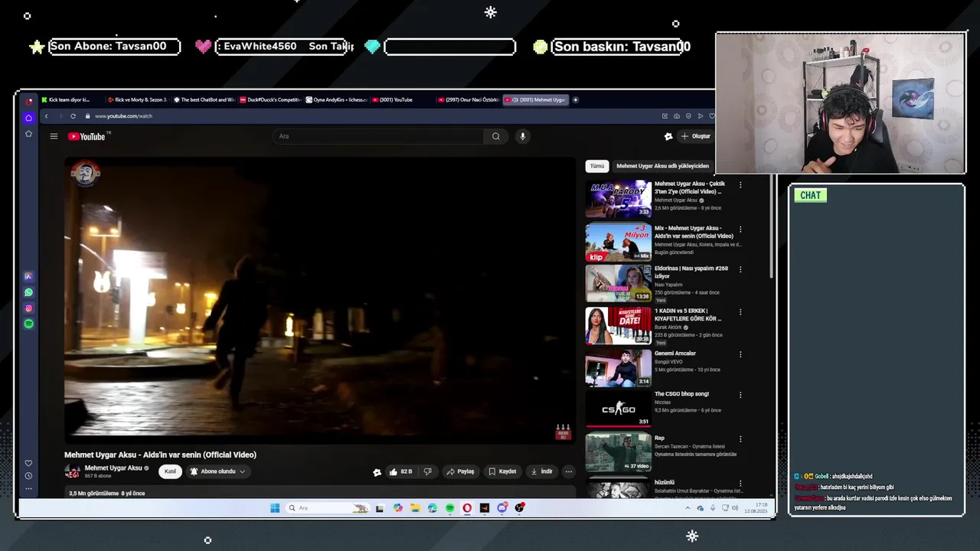Open Spotify in Opera sidebar
This screenshot has width=980, height=551.
point(28,324)
